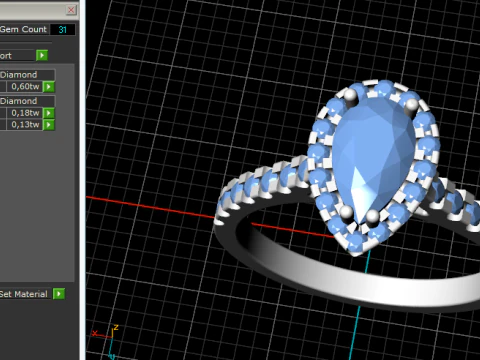The image size is (480, 360).
Task: Click the XYZ axis indicator
Action: pos(106,342)
